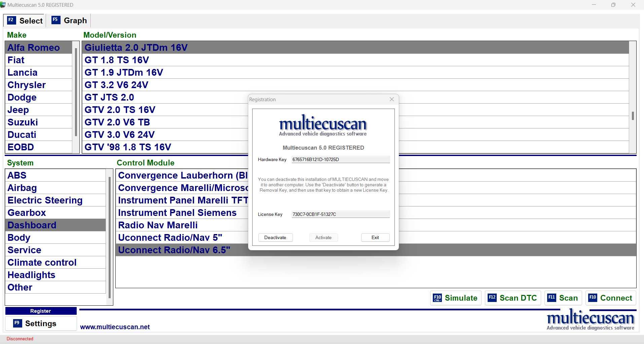Click the System list scrollbar
The image size is (644, 344).
[110, 237]
